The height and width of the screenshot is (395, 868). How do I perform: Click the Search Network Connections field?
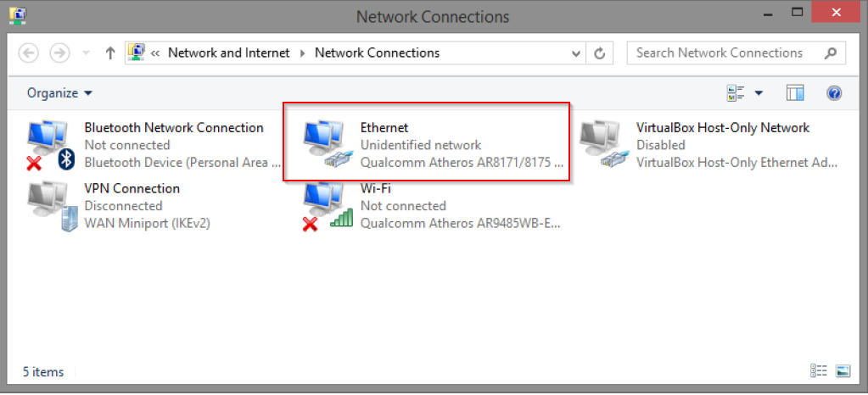pos(725,53)
